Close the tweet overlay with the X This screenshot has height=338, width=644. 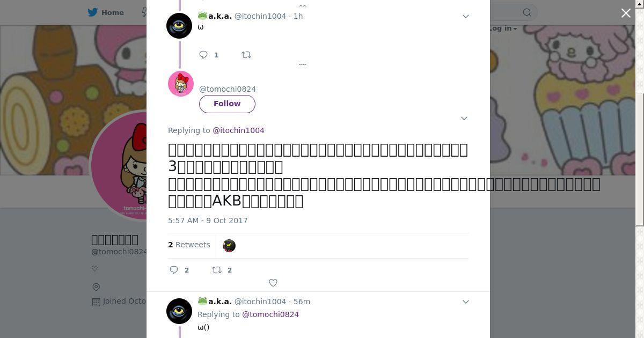(x=626, y=13)
